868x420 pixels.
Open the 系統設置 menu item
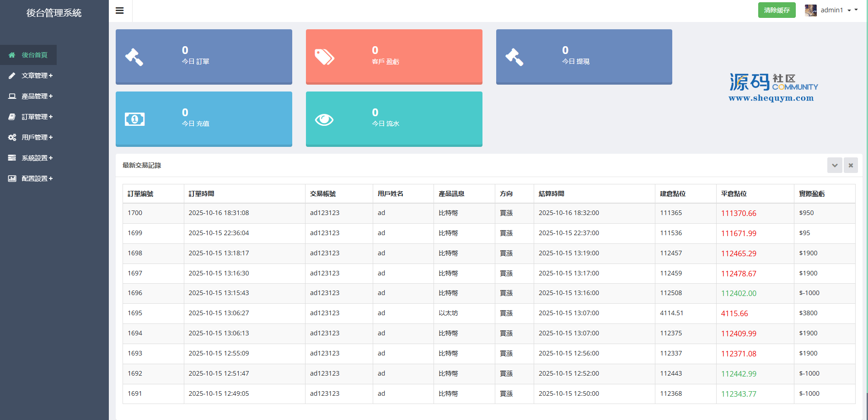coord(37,158)
